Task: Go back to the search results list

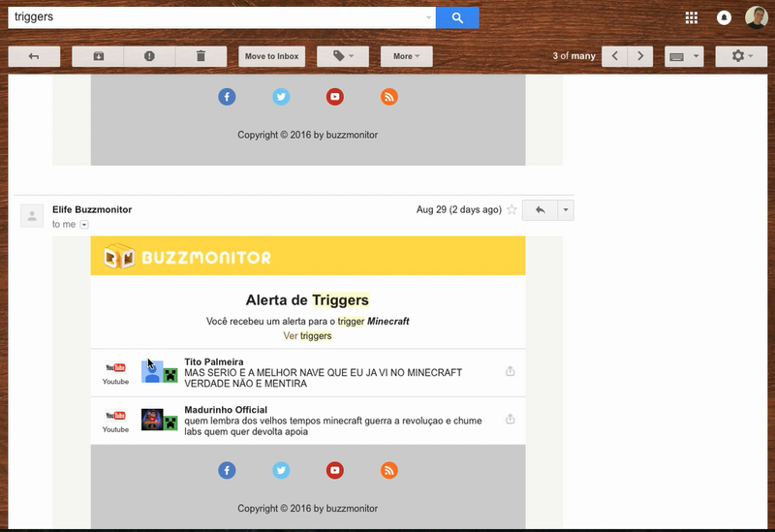Action: (x=34, y=56)
